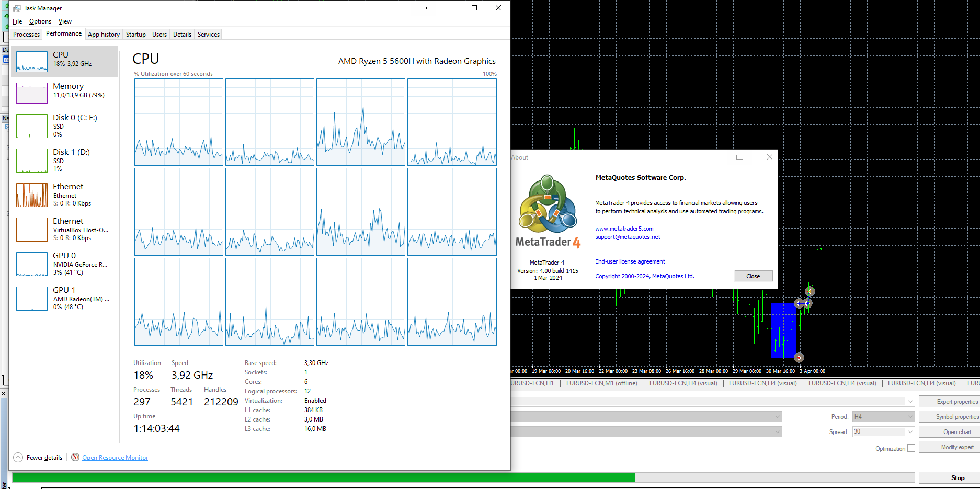
Task: Open the End-user license agreement link
Action: 630,261
